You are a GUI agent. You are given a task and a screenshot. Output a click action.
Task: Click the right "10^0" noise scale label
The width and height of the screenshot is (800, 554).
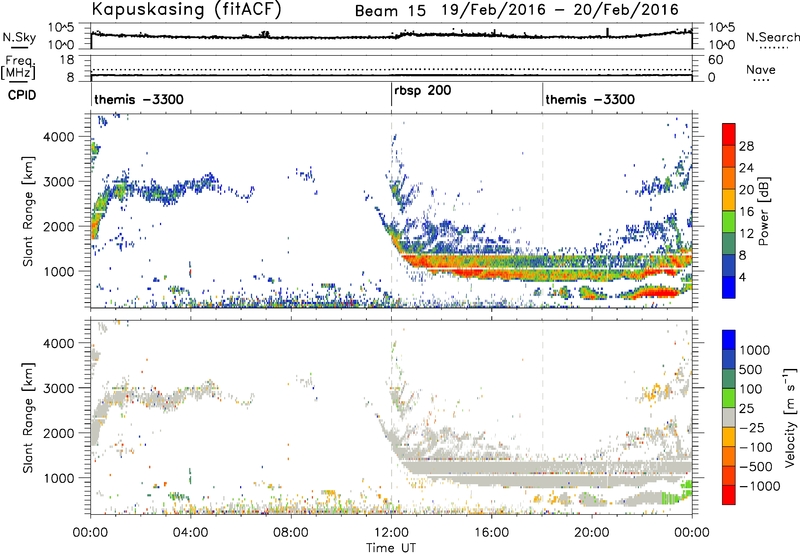721,44
